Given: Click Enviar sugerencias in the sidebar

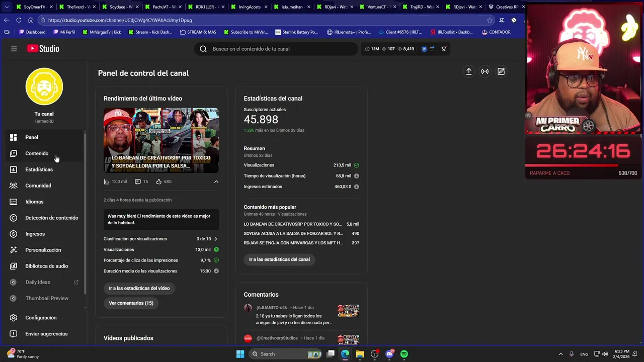Looking at the screenshot, I should click(x=44, y=334).
